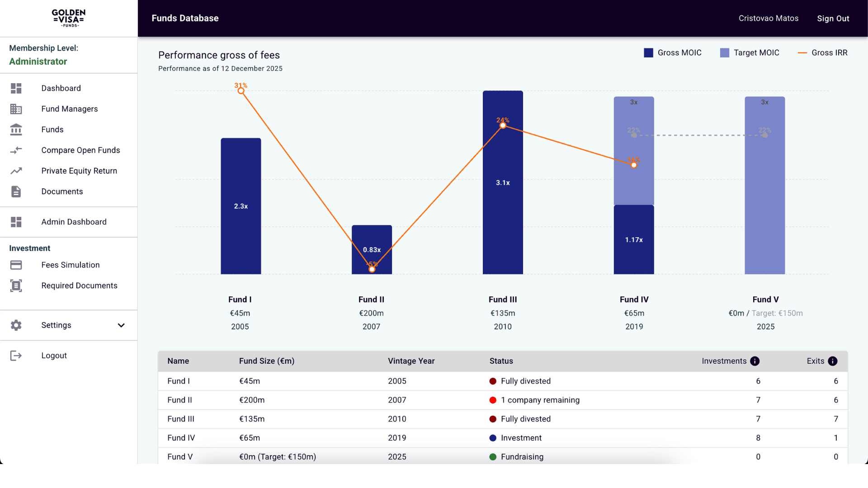Open Required Documents link
The image size is (868, 488).
(x=79, y=286)
